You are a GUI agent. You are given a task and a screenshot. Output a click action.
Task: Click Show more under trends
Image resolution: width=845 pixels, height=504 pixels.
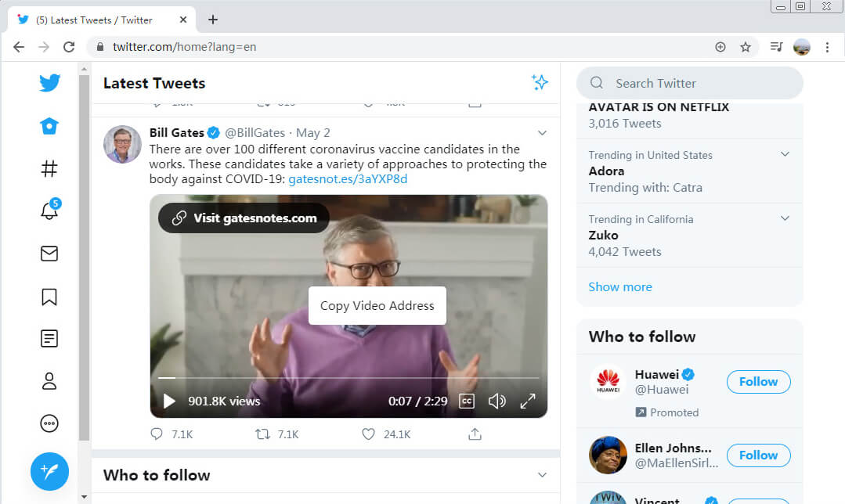619,286
